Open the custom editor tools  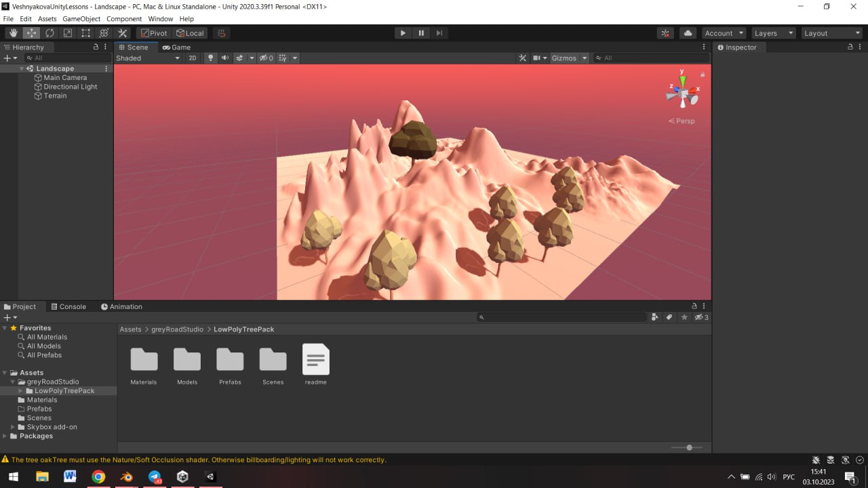[x=123, y=33]
